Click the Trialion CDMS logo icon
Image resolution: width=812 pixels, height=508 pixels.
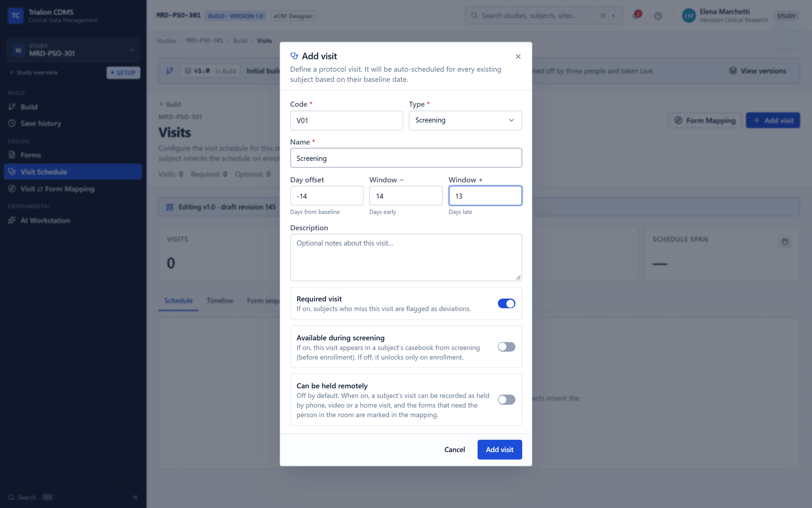click(x=16, y=16)
